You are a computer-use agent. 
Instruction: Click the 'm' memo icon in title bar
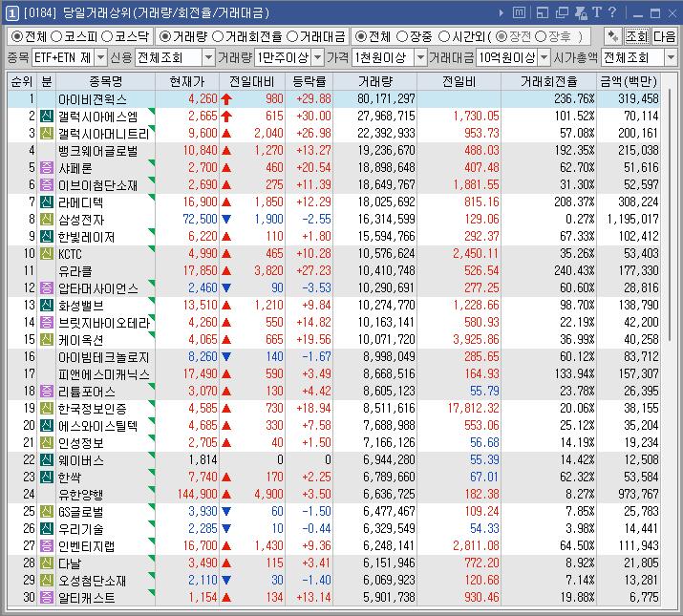[519, 12]
